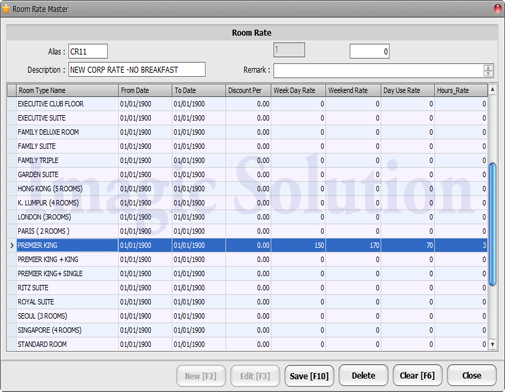505x392 pixels.
Task: Click the numeric field showing 0
Action: pyautogui.click(x=369, y=51)
